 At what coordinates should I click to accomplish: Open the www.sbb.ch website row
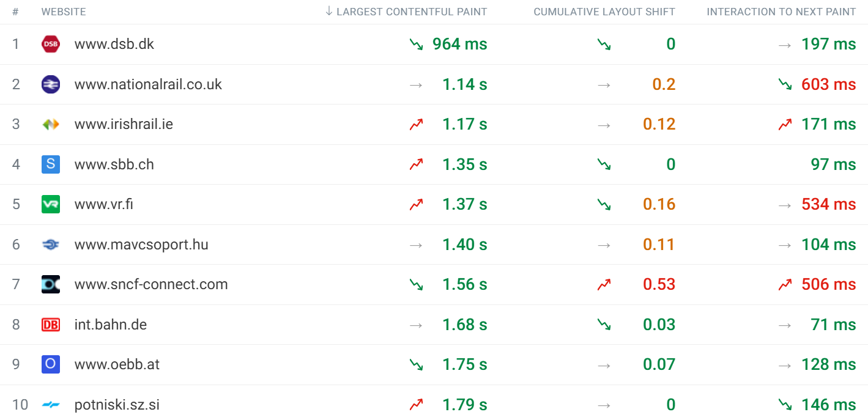pos(434,164)
